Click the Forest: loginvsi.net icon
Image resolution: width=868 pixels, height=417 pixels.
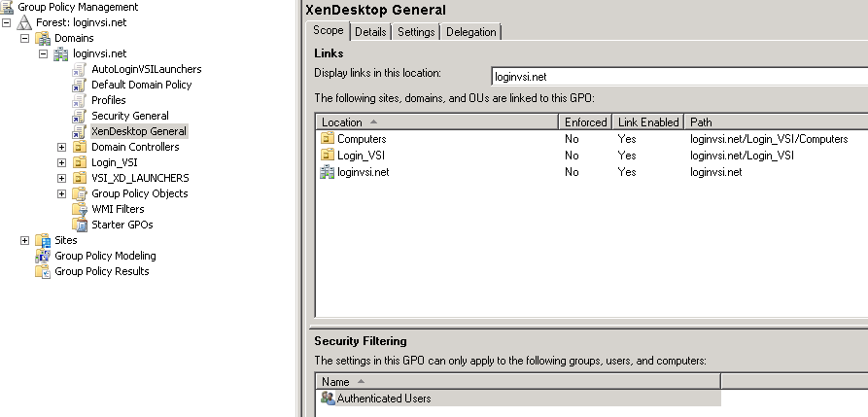click(25, 22)
